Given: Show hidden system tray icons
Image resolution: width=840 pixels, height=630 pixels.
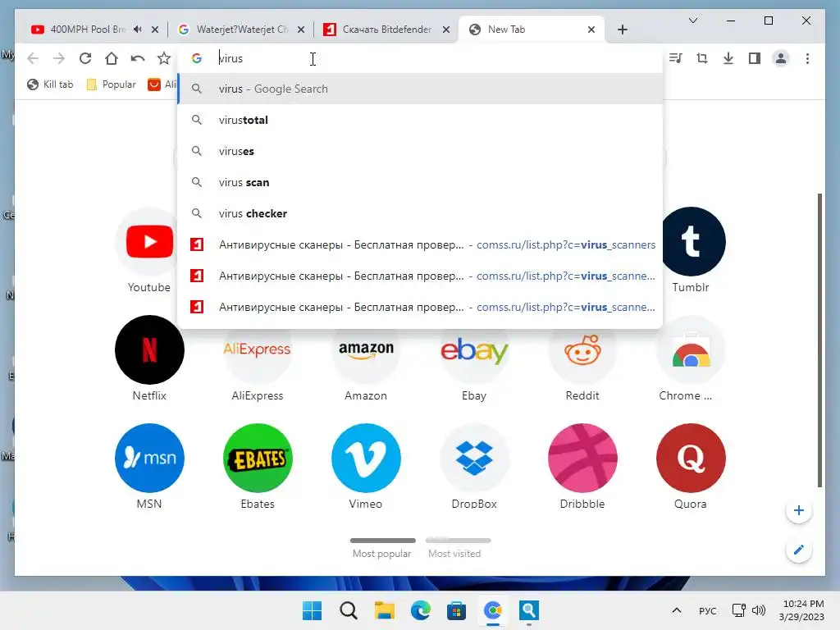Looking at the screenshot, I should [677, 610].
